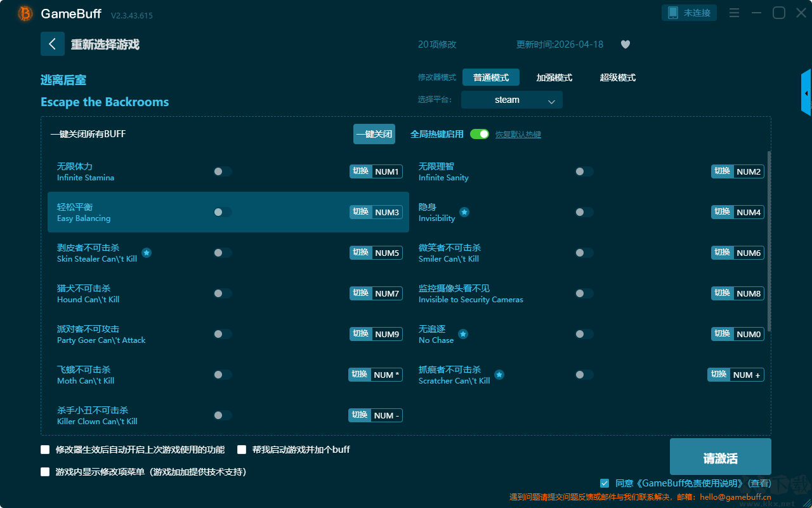Switch to 加强模式 tab
The image size is (812, 508).
pyautogui.click(x=554, y=77)
